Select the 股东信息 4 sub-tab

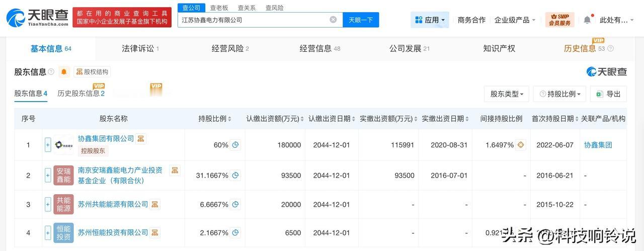tap(31, 93)
